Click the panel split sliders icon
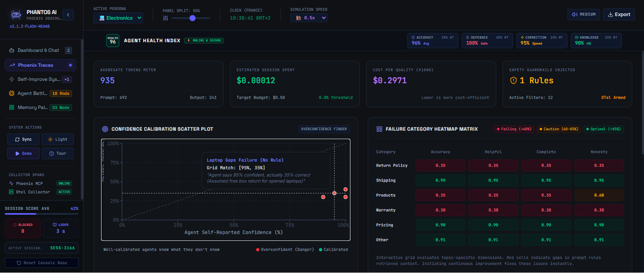644x273 pixels. (166, 18)
